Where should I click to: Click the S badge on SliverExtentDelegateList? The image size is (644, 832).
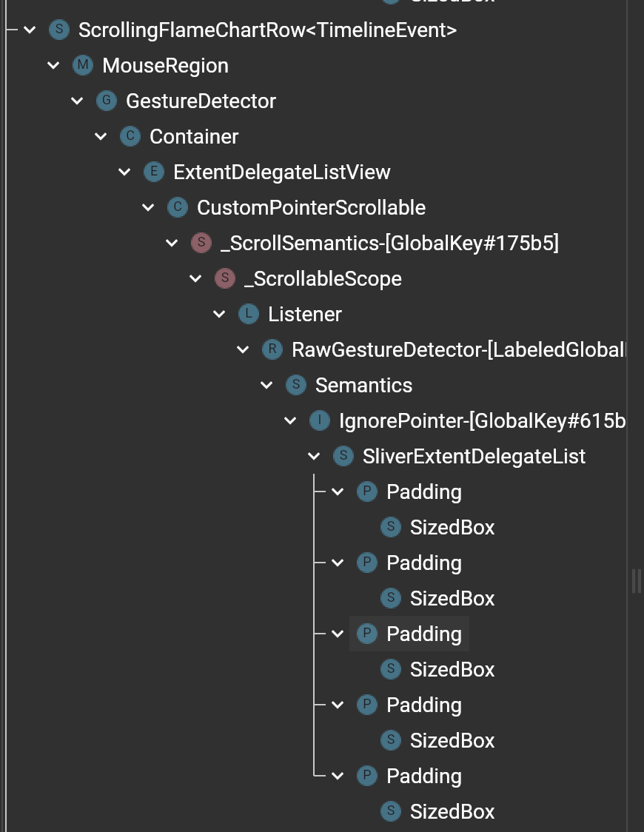pyautogui.click(x=343, y=456)
